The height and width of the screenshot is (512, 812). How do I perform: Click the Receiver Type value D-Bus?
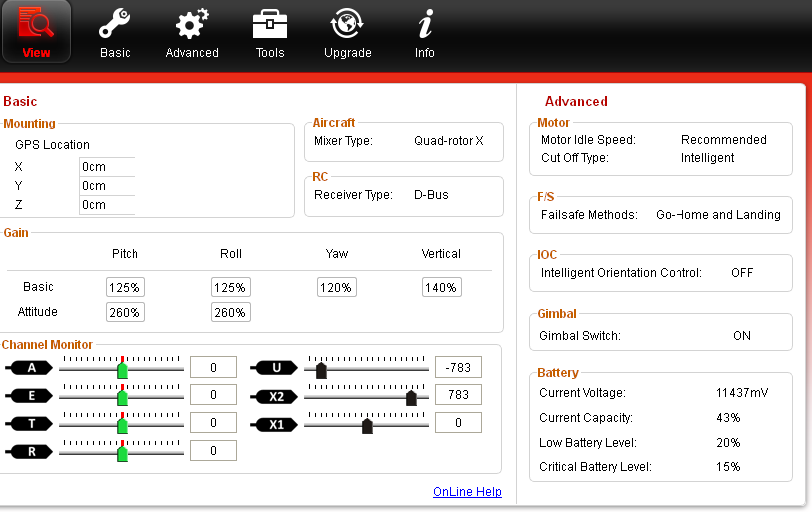pyautogui.click(x=431, y=195)
